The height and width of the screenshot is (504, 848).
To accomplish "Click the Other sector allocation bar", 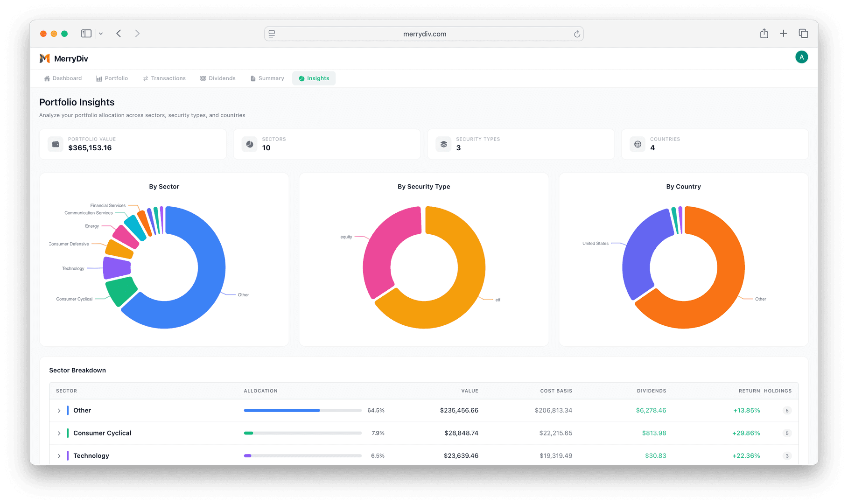I will pyautogui.click(x=302, y=410).
